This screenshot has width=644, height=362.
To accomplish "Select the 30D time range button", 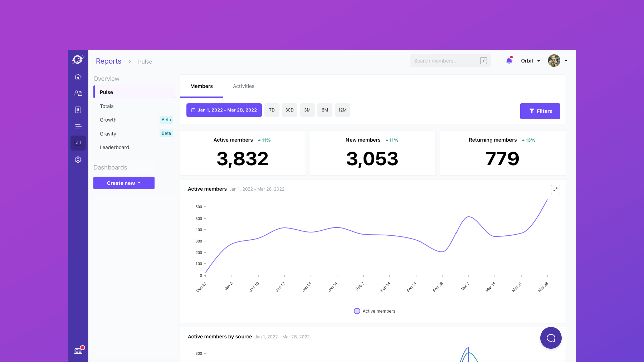I will tap(289, 110).
